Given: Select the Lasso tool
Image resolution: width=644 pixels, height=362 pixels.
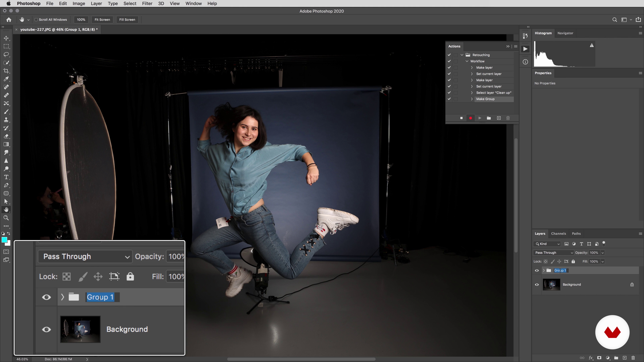Looking at the screenshot, I should 6,54.
